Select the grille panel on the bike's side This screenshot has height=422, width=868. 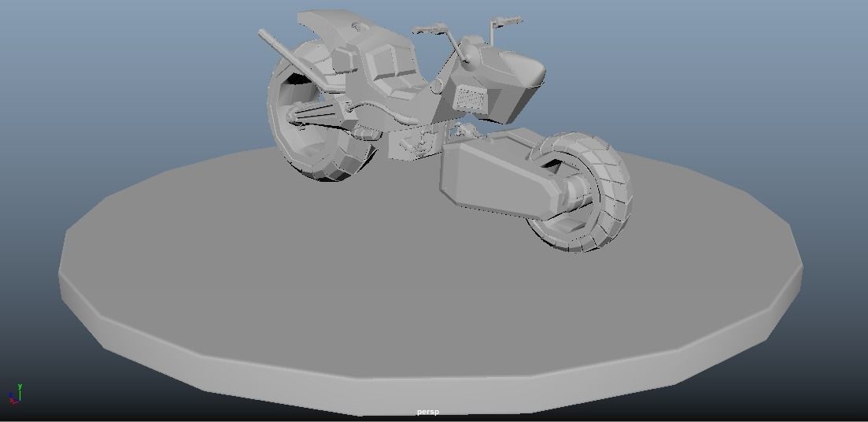coord(470,100)
